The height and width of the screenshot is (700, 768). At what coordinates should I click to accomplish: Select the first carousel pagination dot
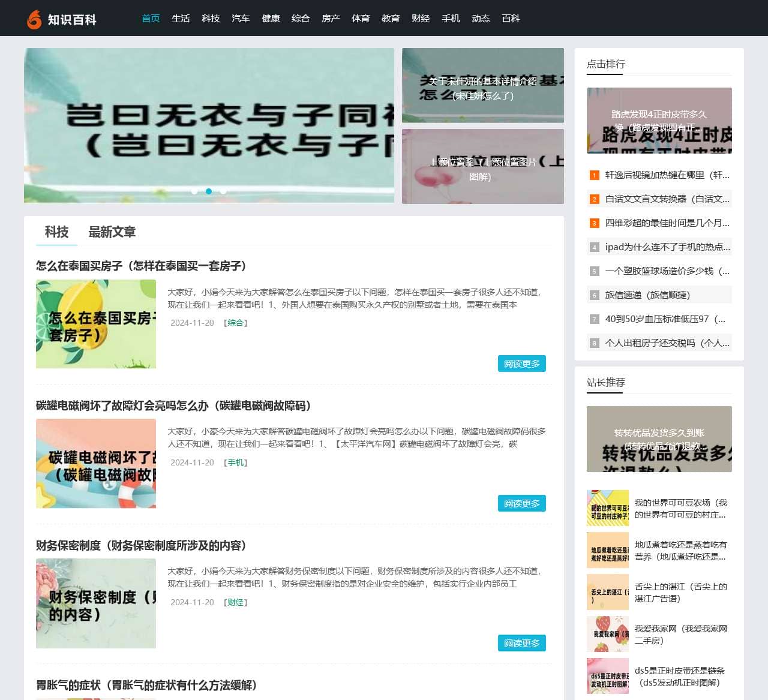click(194, 191)
